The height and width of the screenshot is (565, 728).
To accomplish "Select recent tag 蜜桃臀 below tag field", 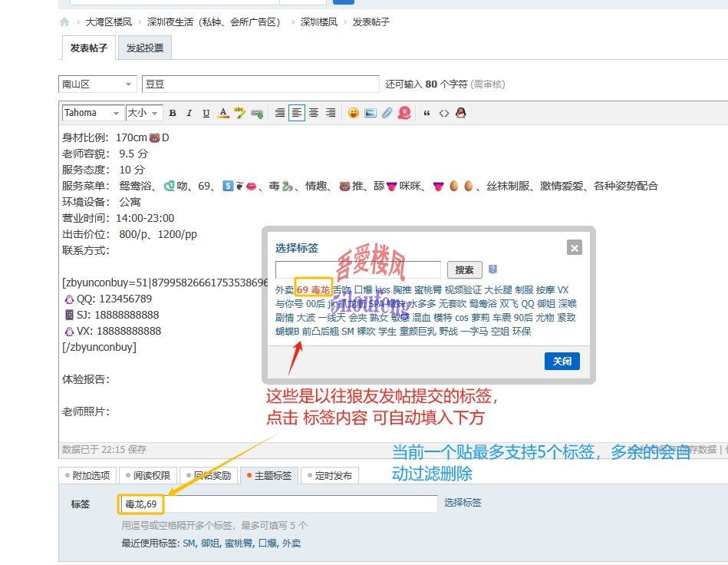I will [x=239, y=544].
